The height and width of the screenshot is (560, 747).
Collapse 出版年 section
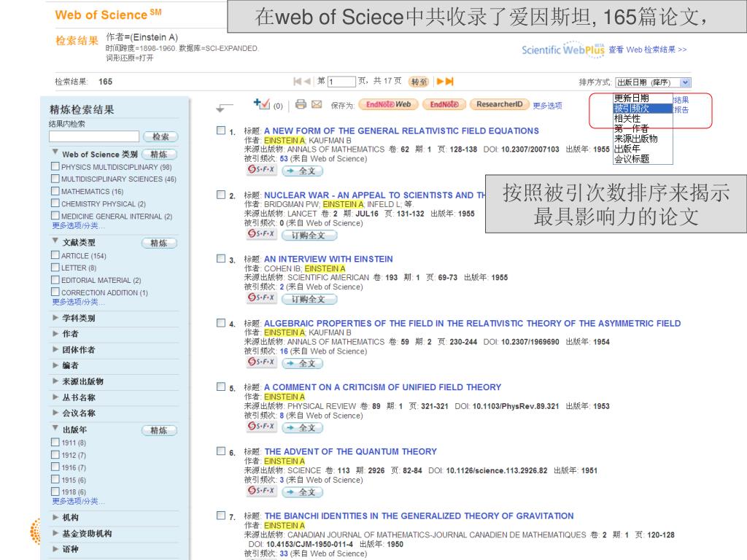tap(55, 428)
